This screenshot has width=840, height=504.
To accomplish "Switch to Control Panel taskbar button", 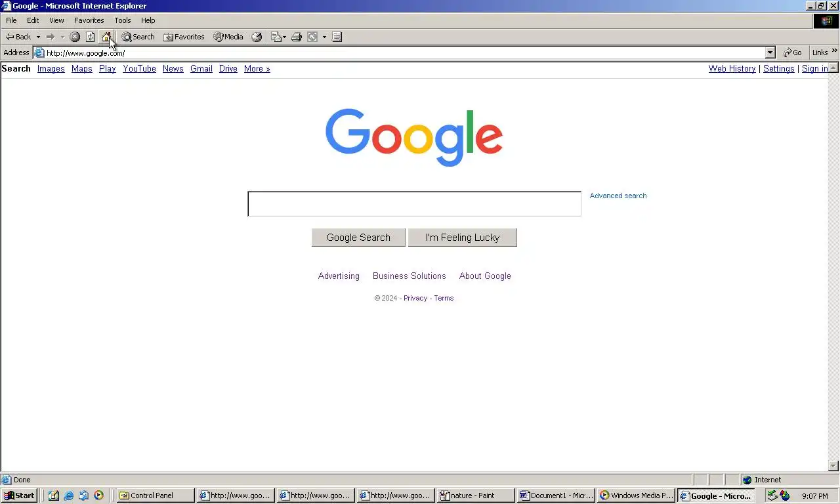I will pos(156,495).
